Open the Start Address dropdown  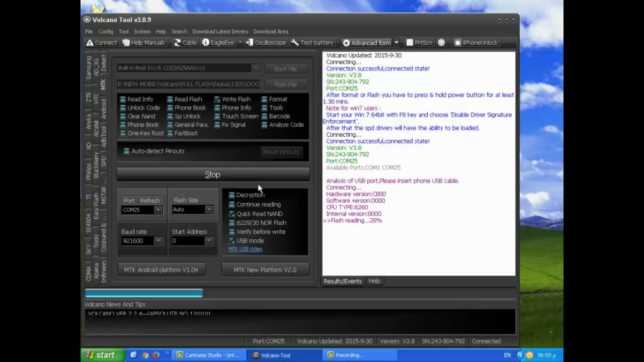point(209,241)
